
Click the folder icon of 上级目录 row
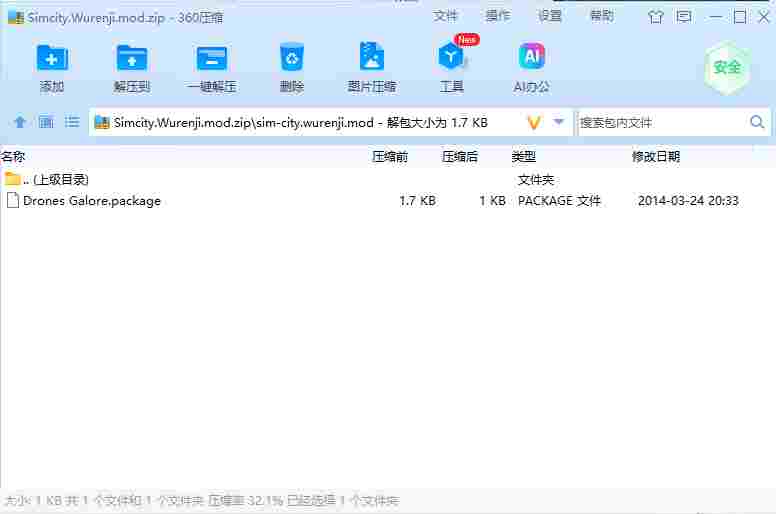coord(12,178)
